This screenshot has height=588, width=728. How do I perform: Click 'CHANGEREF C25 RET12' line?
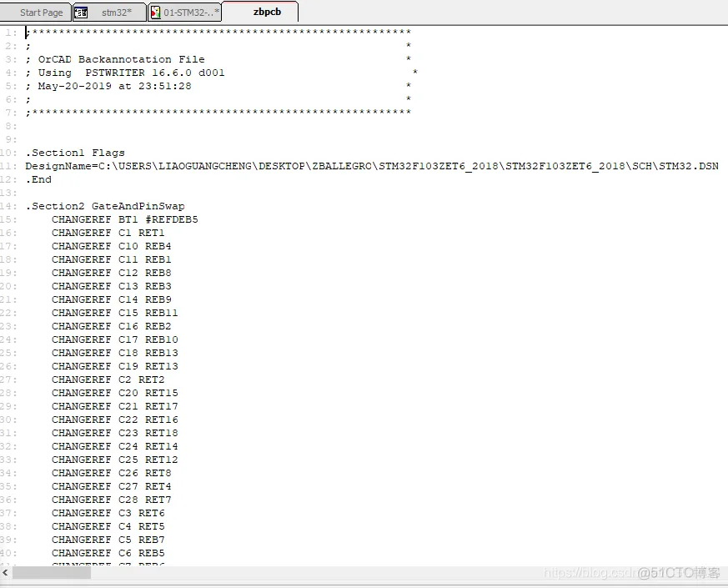click(115, 460)
